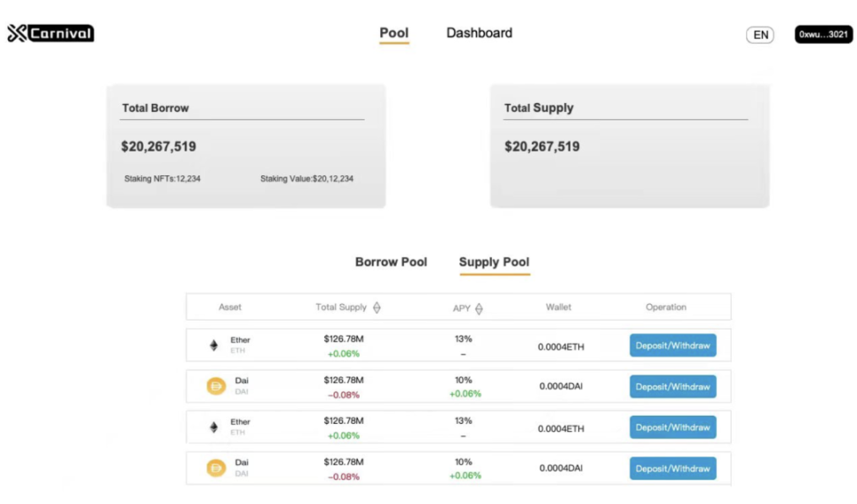Click Deposit/Withdraw for first Ether row
The height and width of the screenshot is (504, 857).
[673, 345]
